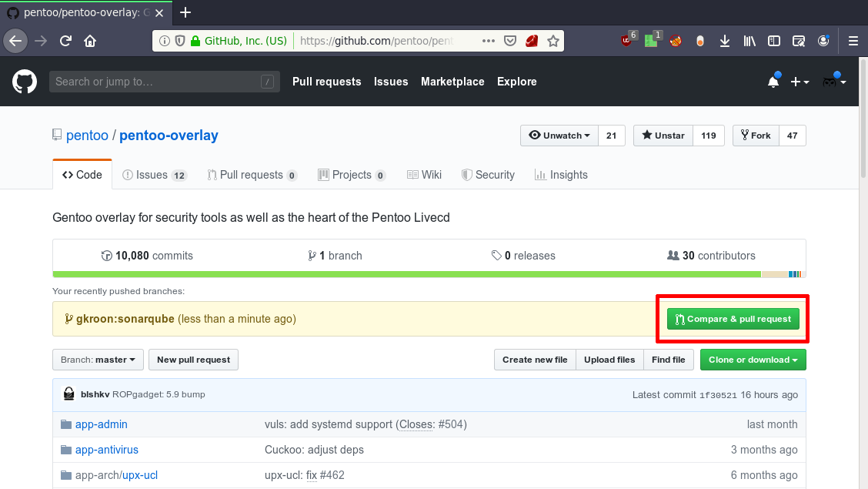Open the Firefox hamburger menu

coord(853,41)
